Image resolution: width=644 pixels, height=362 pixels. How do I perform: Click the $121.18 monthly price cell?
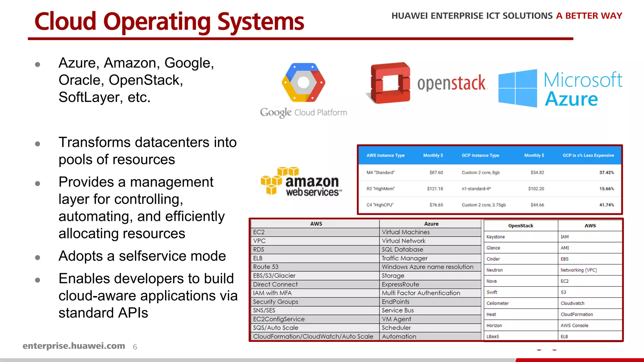pos(435,189)
